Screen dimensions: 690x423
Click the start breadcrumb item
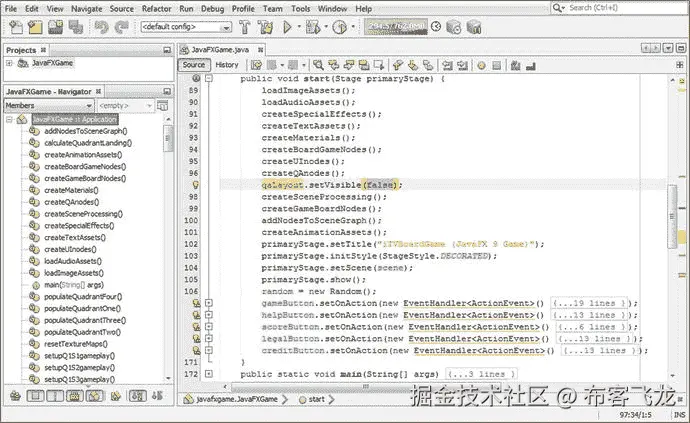coord(316,399)
